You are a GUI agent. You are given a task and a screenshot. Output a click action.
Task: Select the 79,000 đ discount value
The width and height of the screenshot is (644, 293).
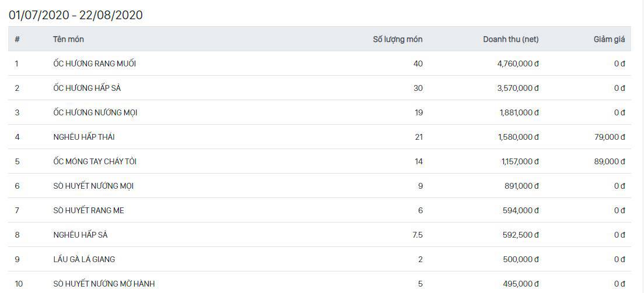point(610,137)
